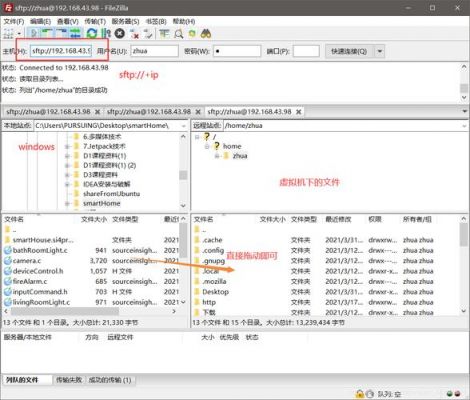Toggle synchronized browsing icon
The height and width of the screenshot is (400, 470).
[x=192, y=33]
